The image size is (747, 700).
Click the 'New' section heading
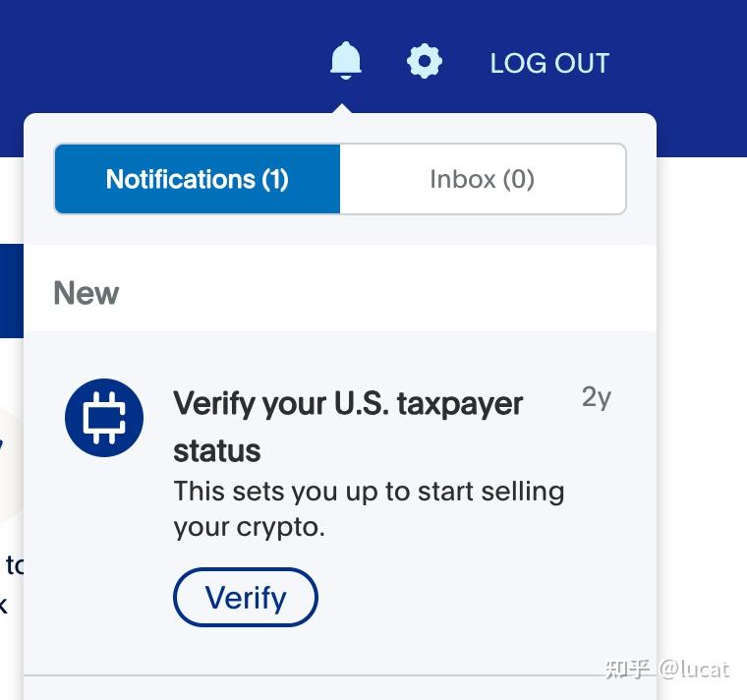pos(86,293)
